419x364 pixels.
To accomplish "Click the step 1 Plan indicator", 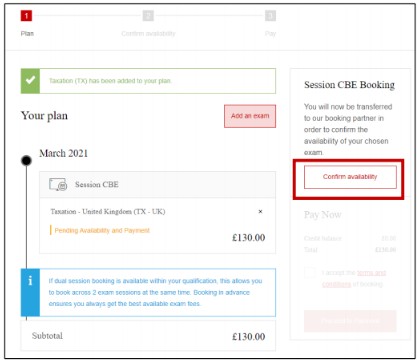I will [26, 15].
